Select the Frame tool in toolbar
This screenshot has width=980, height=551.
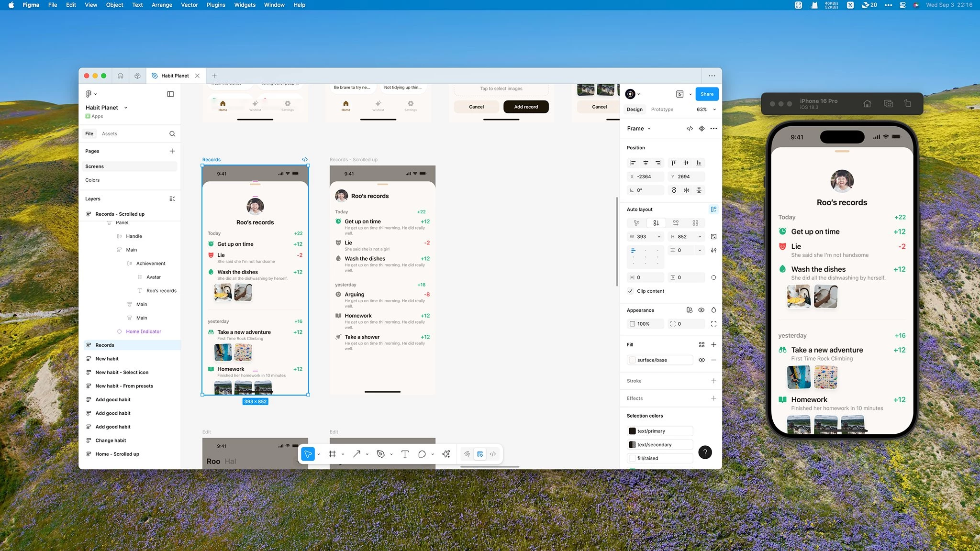(x=332, y=454)
